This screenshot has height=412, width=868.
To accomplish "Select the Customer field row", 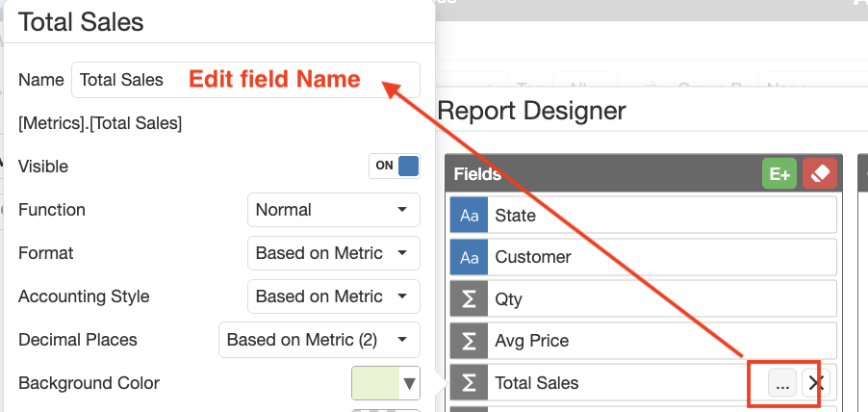I will point(643,257).
